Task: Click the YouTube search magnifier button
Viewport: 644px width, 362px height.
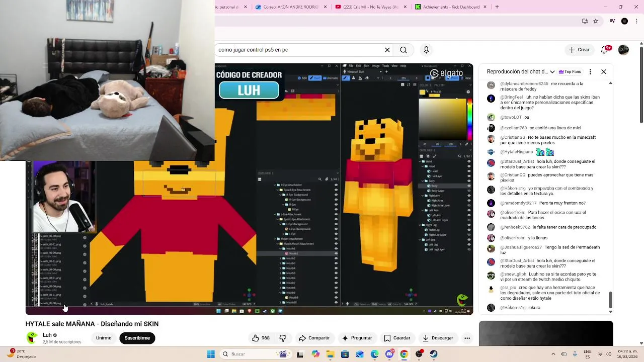Action: pyautogui.click(x=404, y=50)
